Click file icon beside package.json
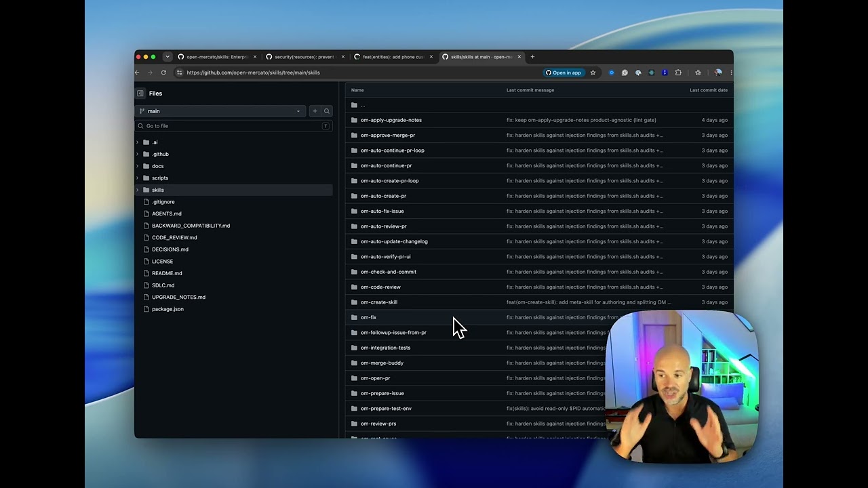 tap(146, 309)
